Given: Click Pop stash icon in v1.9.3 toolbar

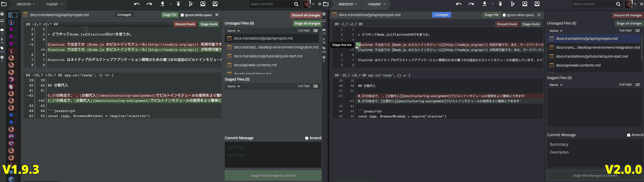Looking at the screenshot, I should [215, 4].
